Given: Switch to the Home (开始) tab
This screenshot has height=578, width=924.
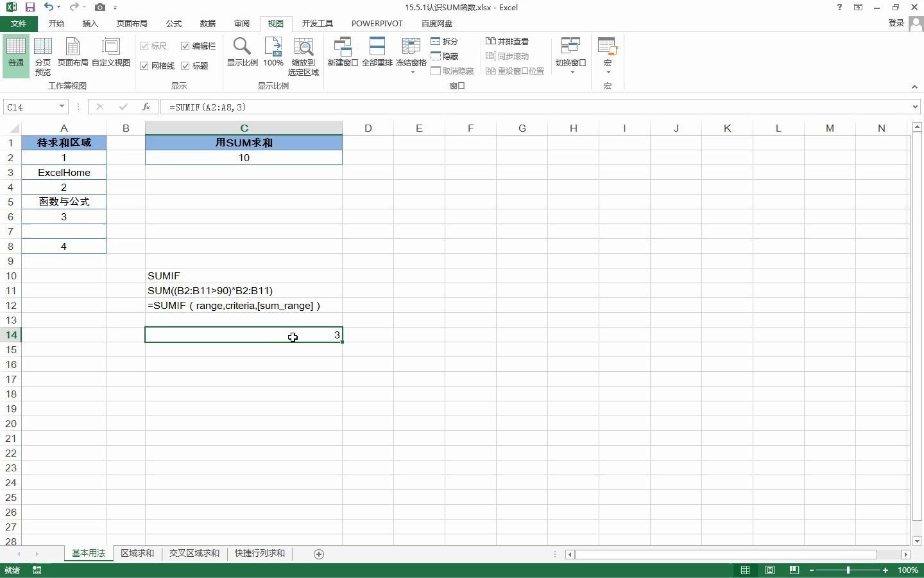Looking at the screenshot, I should pos(56,23).
